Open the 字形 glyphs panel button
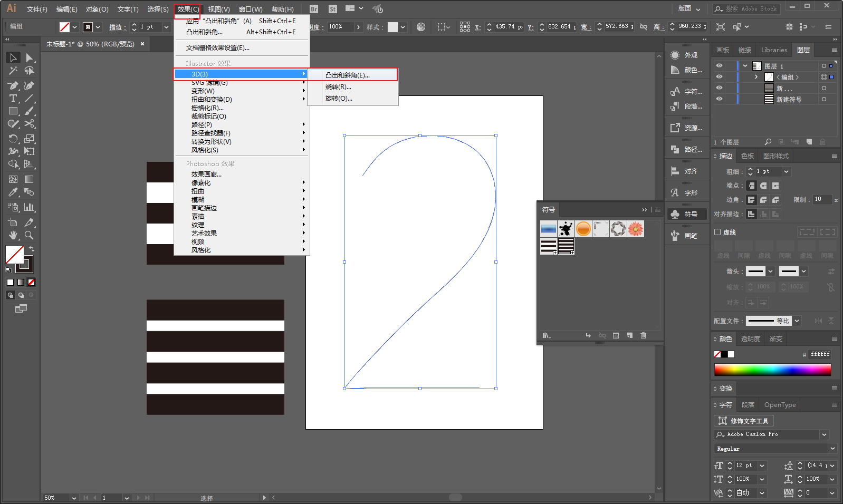 [x=686, y=193]
